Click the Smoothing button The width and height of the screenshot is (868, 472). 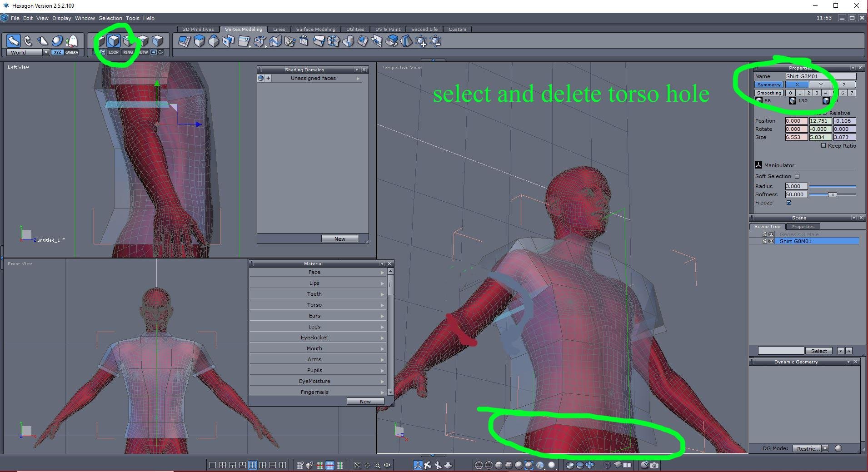769,93
